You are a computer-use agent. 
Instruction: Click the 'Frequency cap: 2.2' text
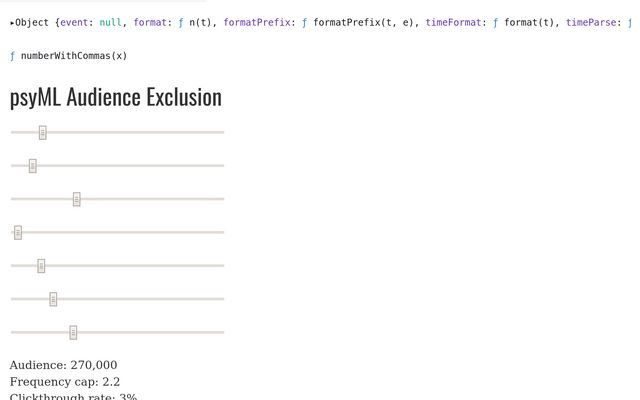(x=65, y=382)
